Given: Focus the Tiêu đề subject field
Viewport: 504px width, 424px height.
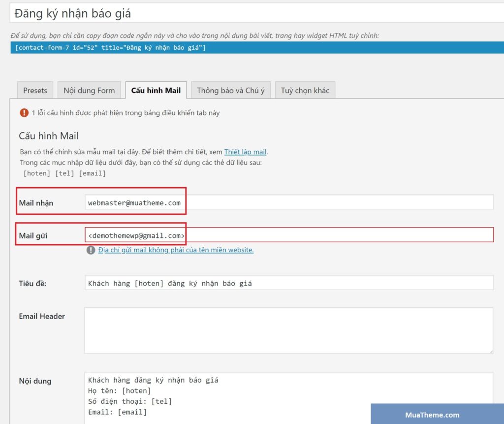Looking at the screenshot, I should point(289,283).
